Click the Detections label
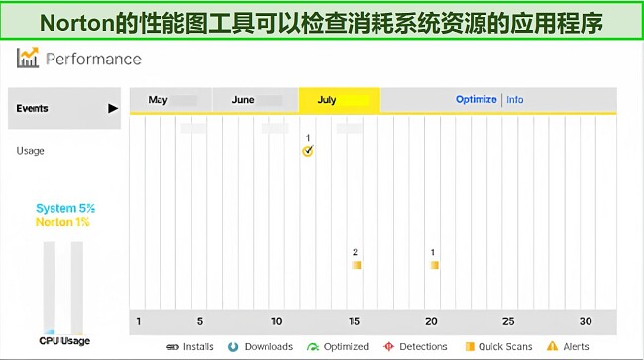This screenshot has width=644, height=360. coord(423,347)
